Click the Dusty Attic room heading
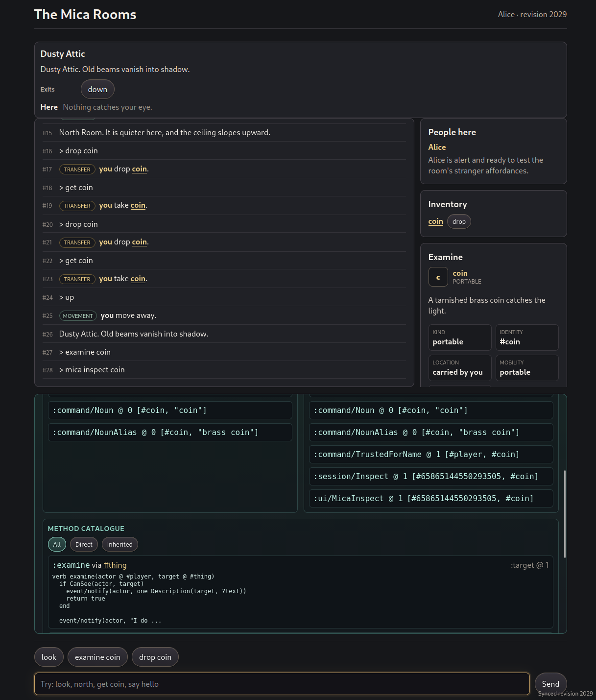This screenshot has height=700, width=596. (63, 54)
